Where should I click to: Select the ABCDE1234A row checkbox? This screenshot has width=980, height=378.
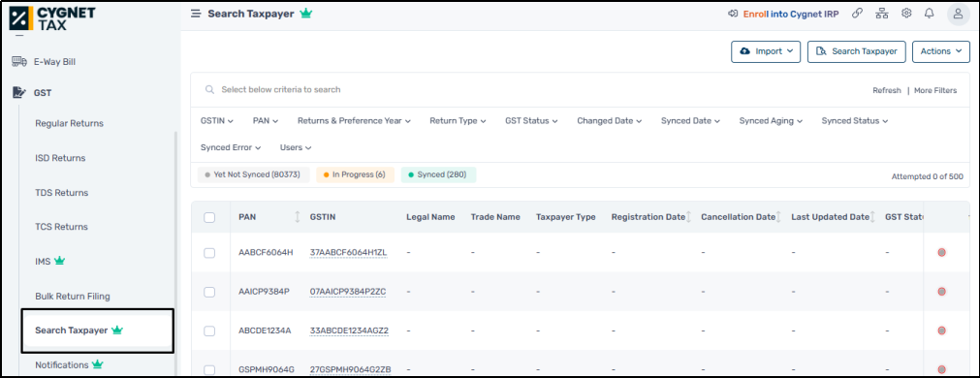[x=210, y=331]
